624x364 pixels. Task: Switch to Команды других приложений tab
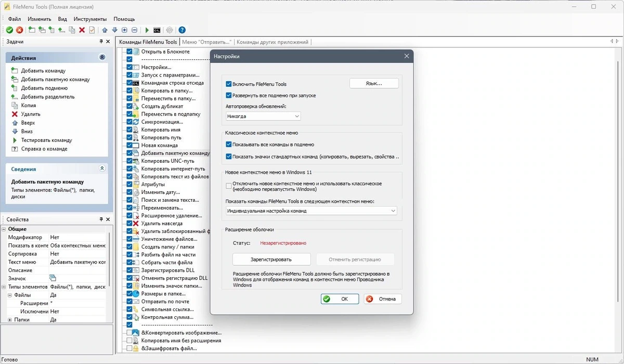pyautogui.click(x=273, y=42)
